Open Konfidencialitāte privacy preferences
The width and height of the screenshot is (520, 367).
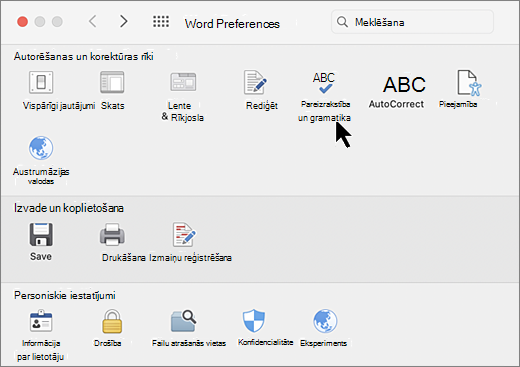click(x=254, y=321)
